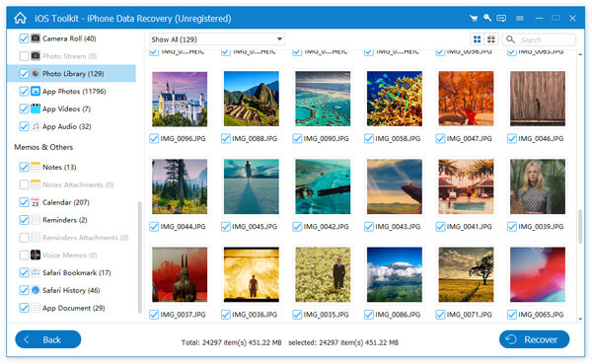Toggle checkbox for IMG_0096.JPG
Viewport: 592px width, 364px height.
[x=154, y=138]
